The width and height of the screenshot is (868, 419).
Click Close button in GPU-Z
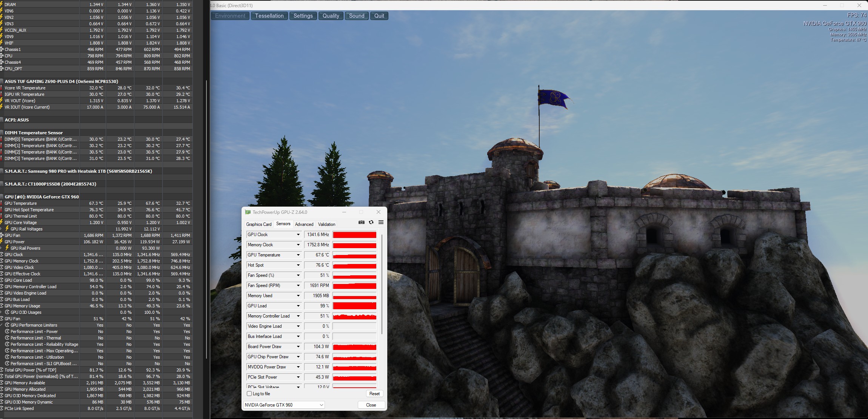[x=371, y=405]
